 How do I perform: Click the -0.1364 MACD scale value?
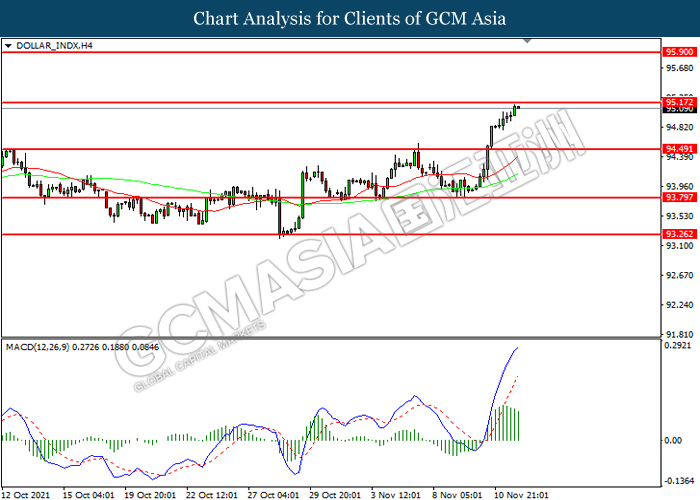(679, 481)
